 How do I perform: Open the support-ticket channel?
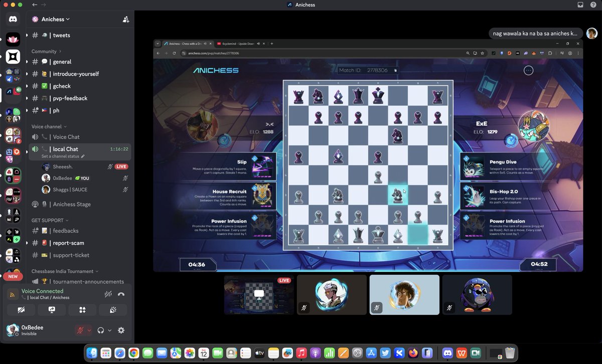click(80, 255)
